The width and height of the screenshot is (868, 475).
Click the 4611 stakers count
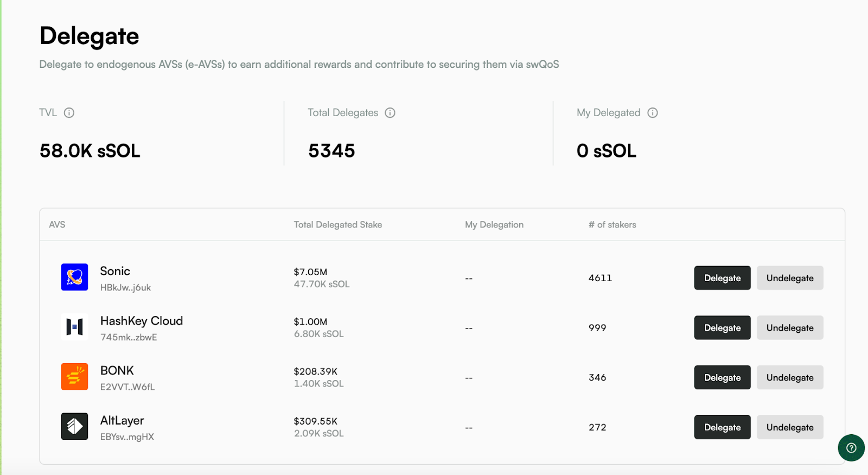pos(601,278)
